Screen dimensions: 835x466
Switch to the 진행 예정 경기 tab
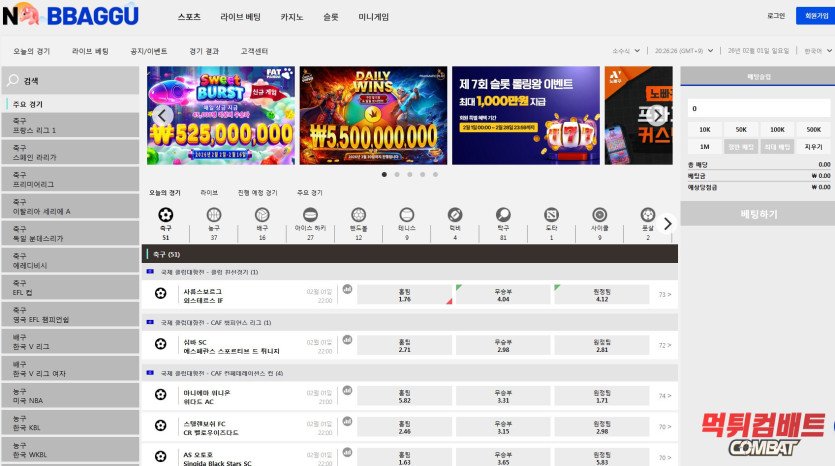[x=258, y=192]
